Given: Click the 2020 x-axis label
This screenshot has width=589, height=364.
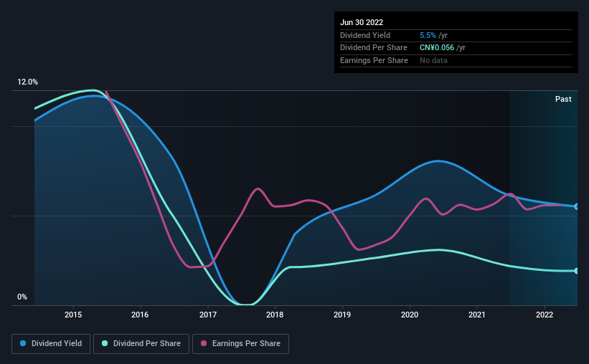Looking at the screenshot, I should [x=410, y=315].
